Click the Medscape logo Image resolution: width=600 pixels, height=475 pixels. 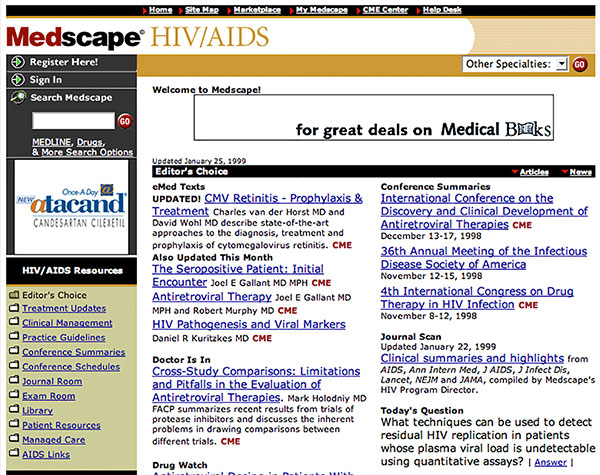tap(75, 38)
